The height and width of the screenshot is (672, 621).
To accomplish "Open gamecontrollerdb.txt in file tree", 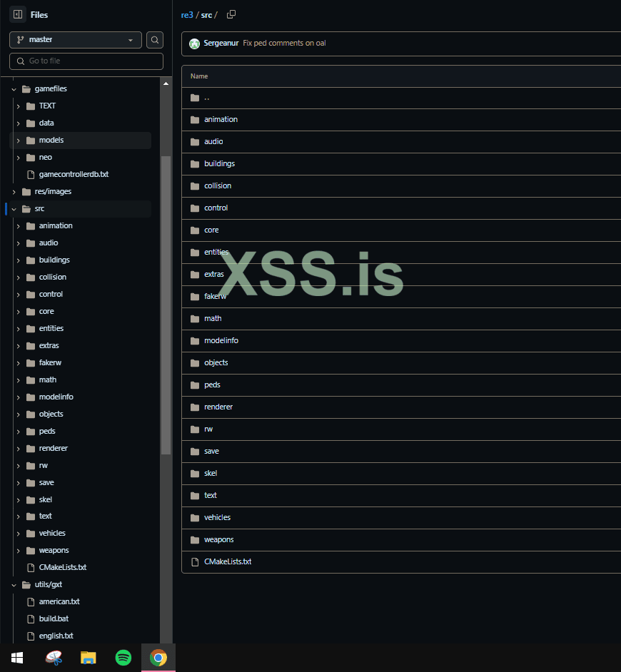I will pos(74,175).
